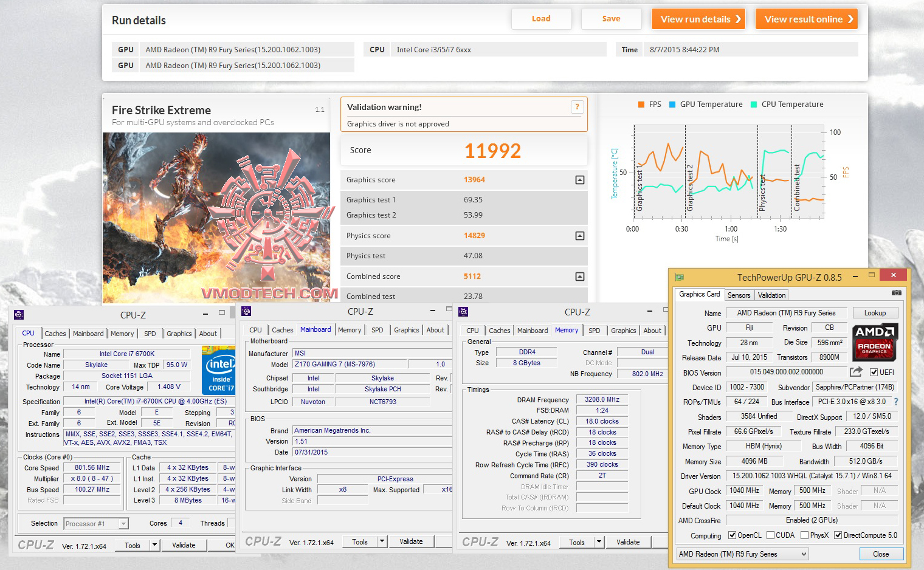Collapse the Combined score section
Viewport: 924px width, 570px height.
pos(580,276)
